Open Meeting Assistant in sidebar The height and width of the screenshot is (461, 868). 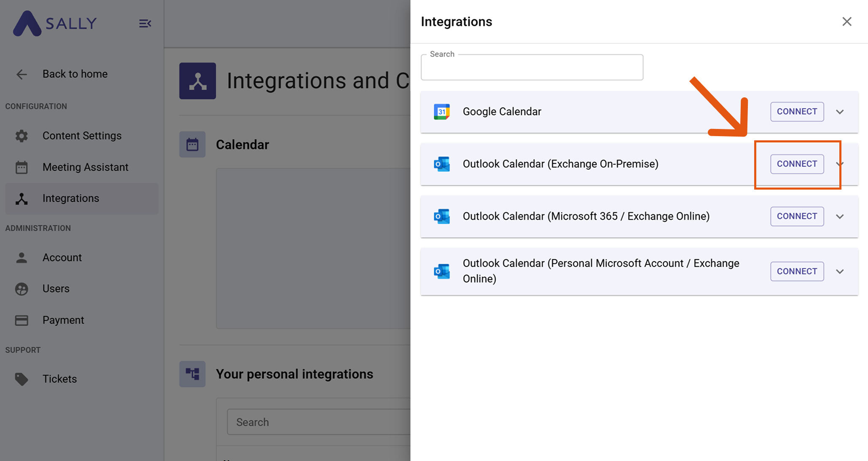[x=85, y=167]
